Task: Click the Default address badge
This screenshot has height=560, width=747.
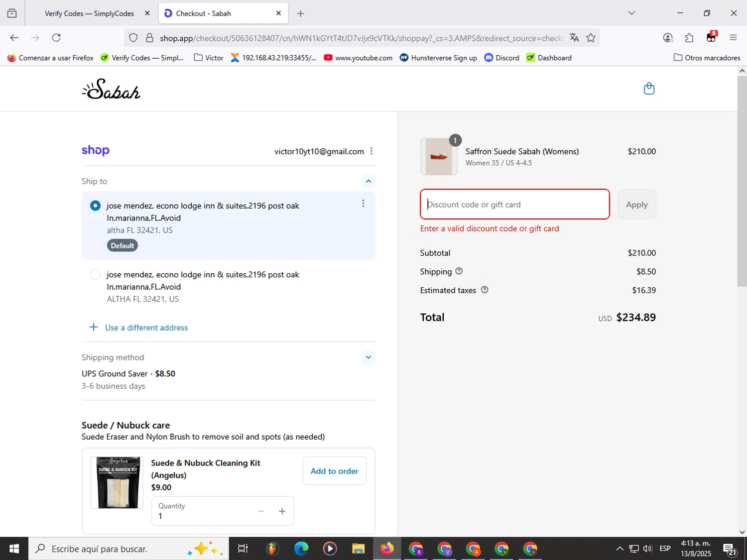Action: (123, 245)
